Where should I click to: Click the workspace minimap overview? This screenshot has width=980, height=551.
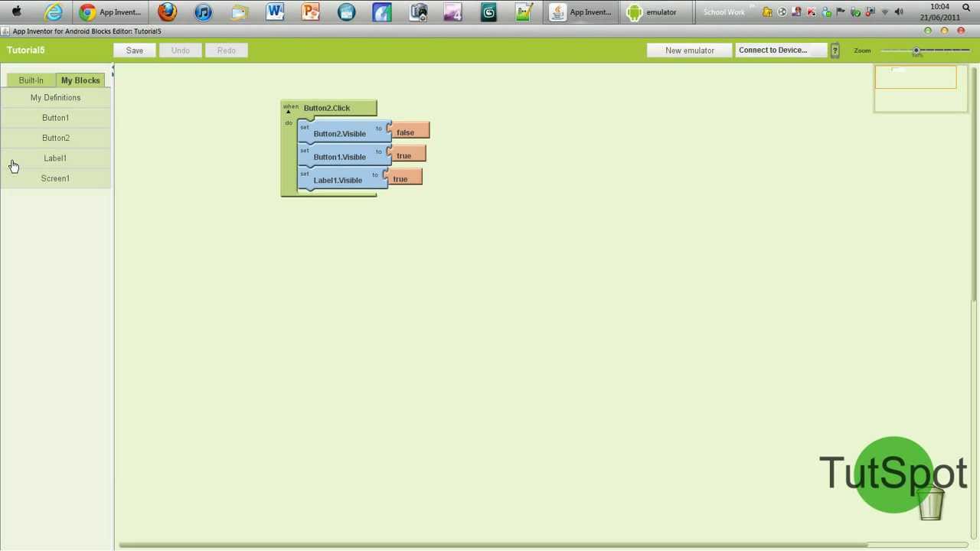tap(921, 89)
